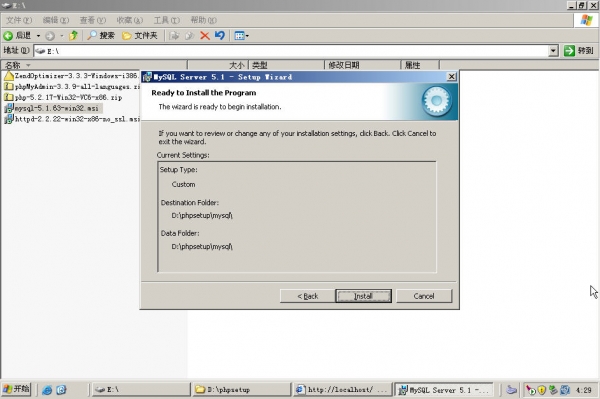The image size is (600, 399).
Task: Click the httpd msi installer icon
Action: [x=9, y=119]
